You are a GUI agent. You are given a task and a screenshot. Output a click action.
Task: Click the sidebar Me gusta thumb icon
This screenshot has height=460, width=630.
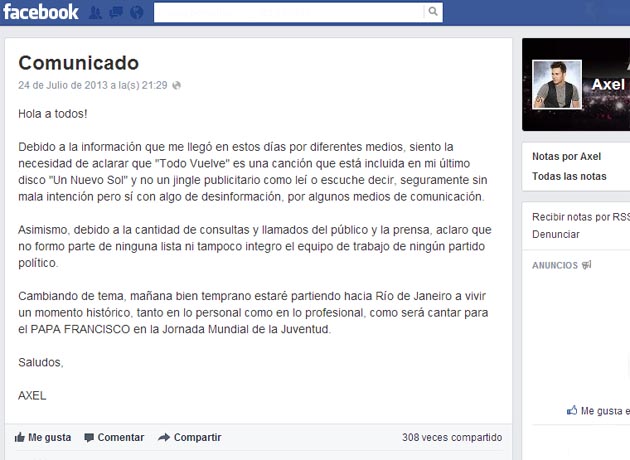pos(572,410)
